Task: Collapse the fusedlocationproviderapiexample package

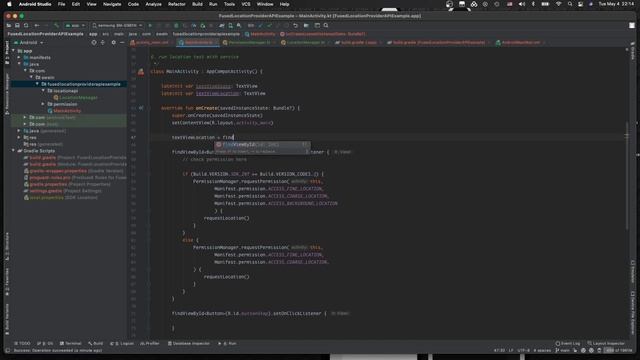Action: [x=37, y=84]
